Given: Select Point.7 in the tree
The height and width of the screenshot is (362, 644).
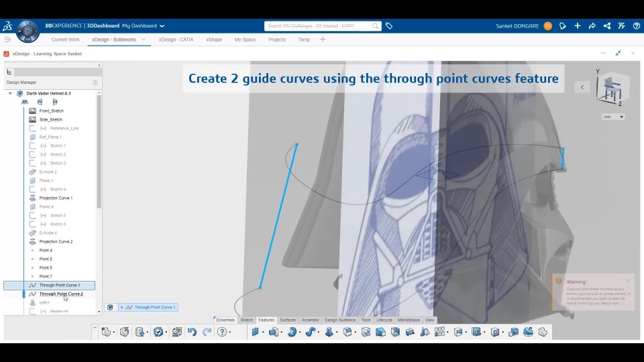Looking at the screenshot, I should [46, 277].
